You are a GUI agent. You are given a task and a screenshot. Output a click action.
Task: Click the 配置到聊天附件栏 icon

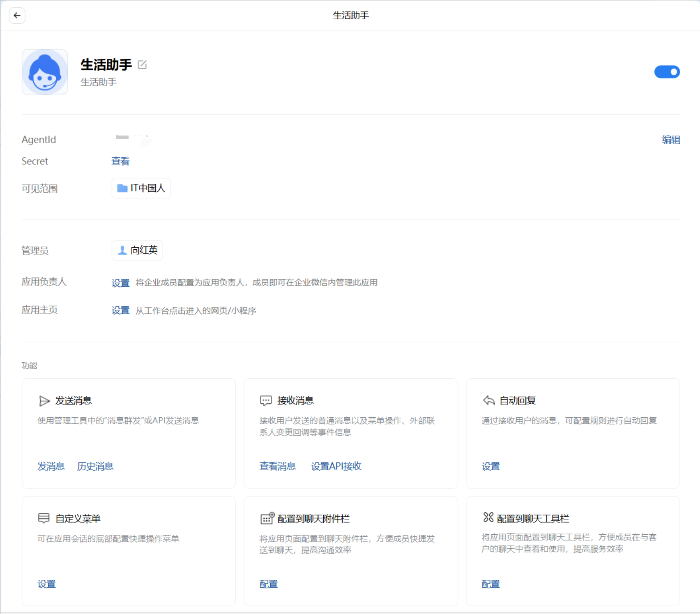coord(267,518)
